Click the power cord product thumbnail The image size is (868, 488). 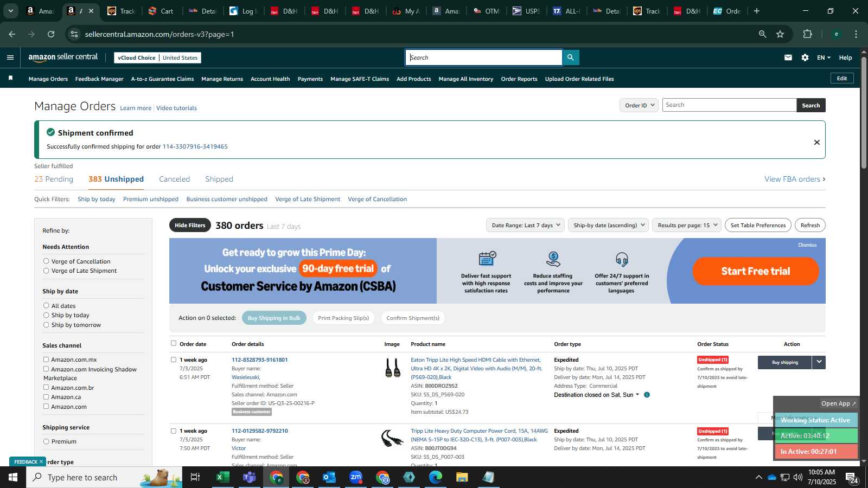(392, 438)
